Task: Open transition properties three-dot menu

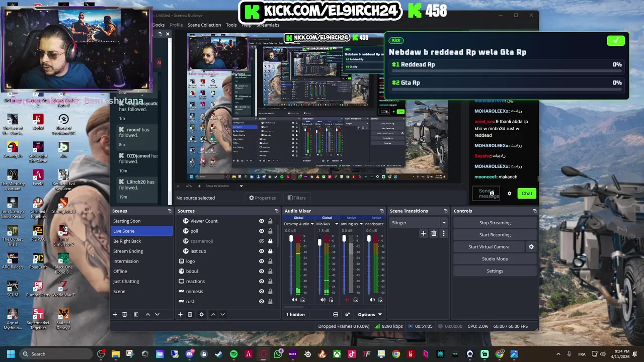Action: pos(443,233)
